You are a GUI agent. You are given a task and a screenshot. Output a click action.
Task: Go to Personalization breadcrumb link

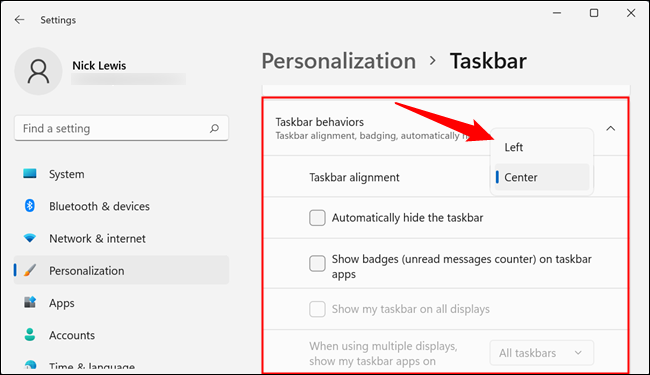[x=339, y=61]
